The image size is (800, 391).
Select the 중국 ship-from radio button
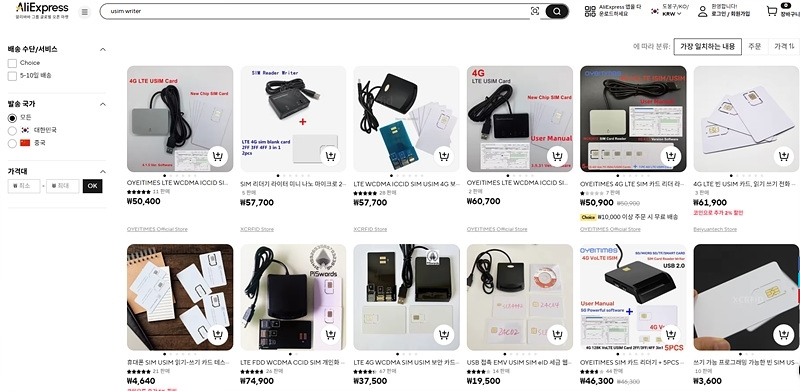coord(12,143)
